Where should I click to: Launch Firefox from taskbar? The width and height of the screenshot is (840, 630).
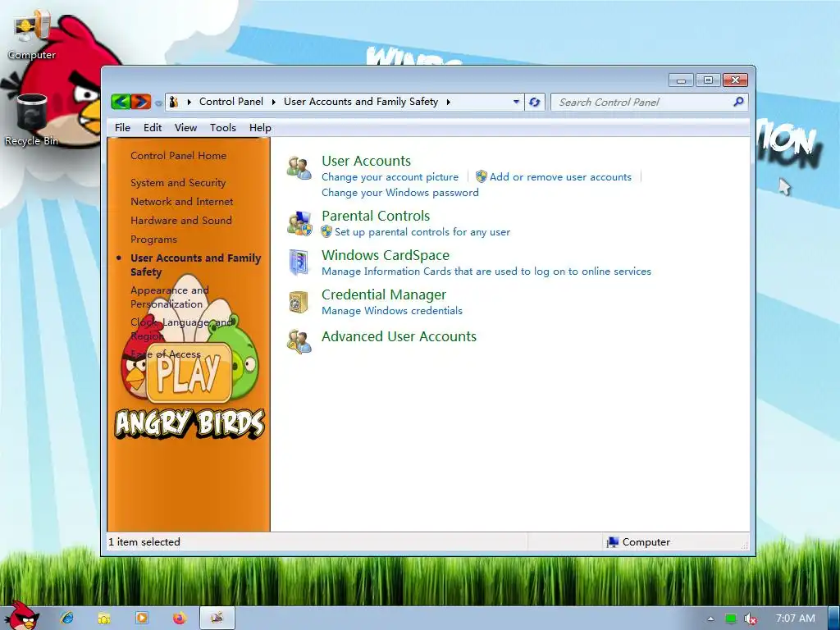tap(180, 618)
